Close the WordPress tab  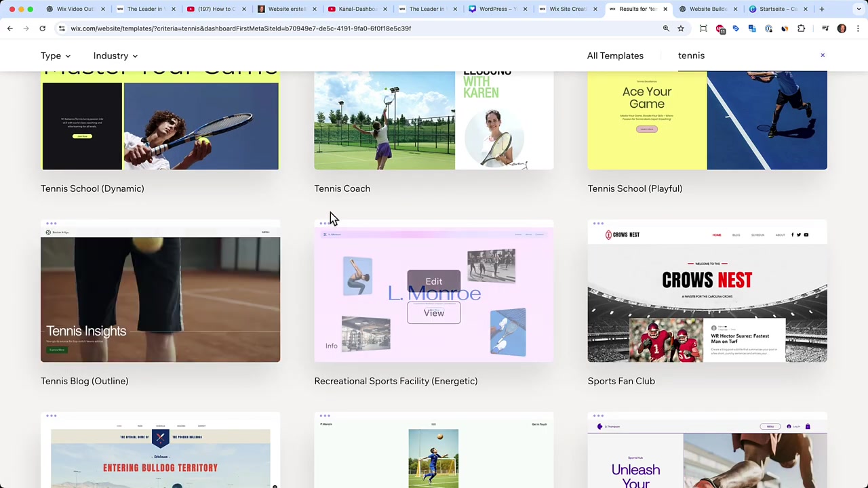point(525,9)
